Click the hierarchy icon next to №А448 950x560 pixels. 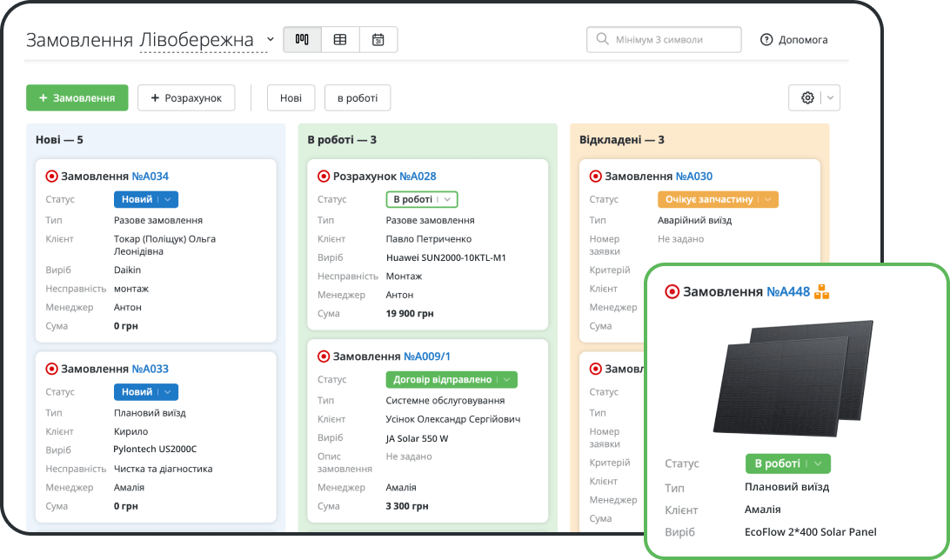point(821,293)
